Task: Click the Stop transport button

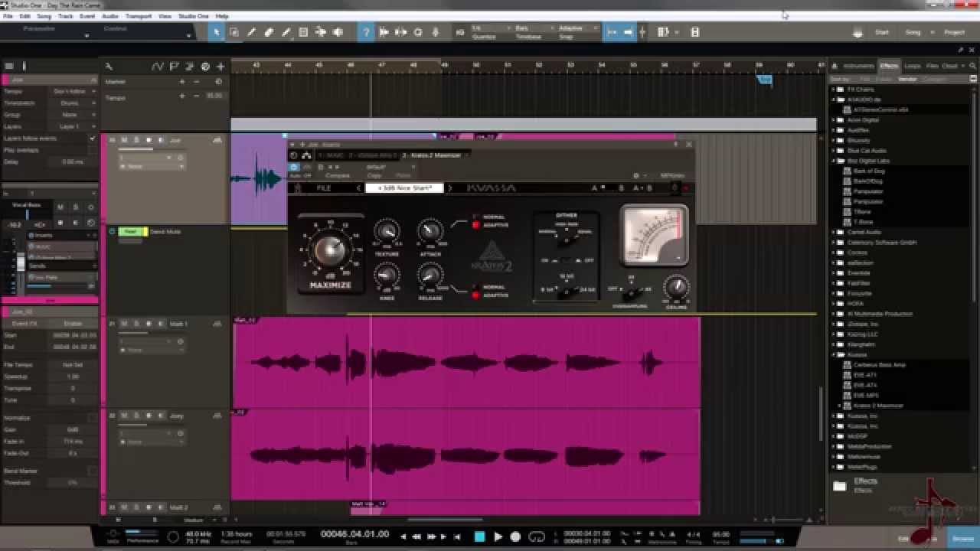Action: click(480, 536)
